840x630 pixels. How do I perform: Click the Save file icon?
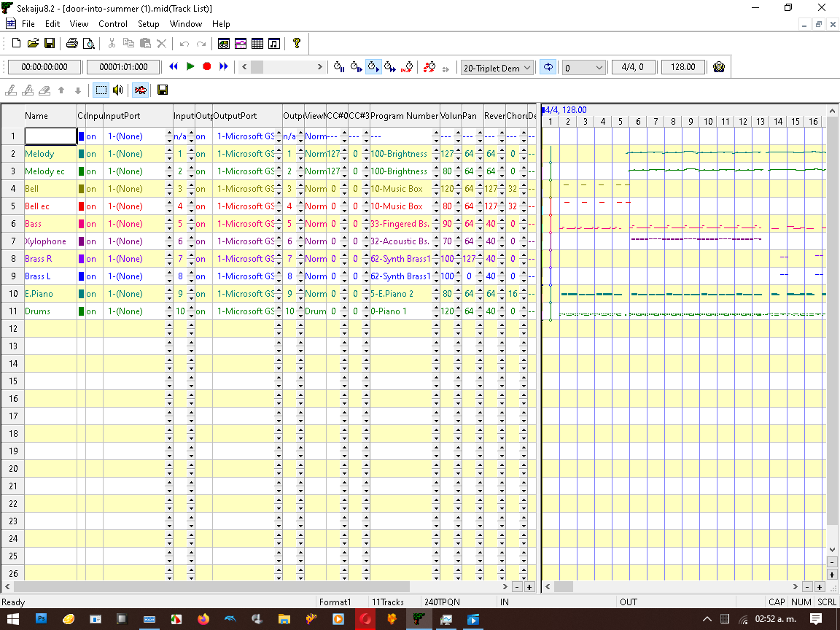click(x=50, y=44)
